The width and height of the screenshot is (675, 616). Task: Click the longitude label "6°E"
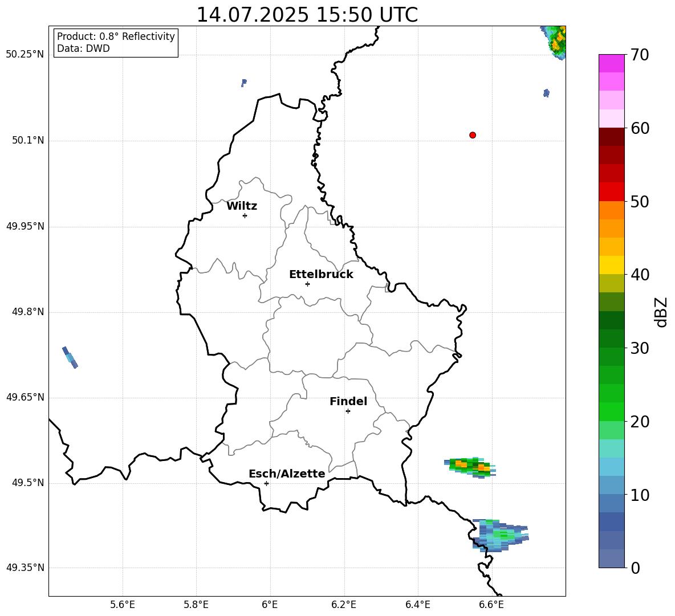click(x=270, y=605)
